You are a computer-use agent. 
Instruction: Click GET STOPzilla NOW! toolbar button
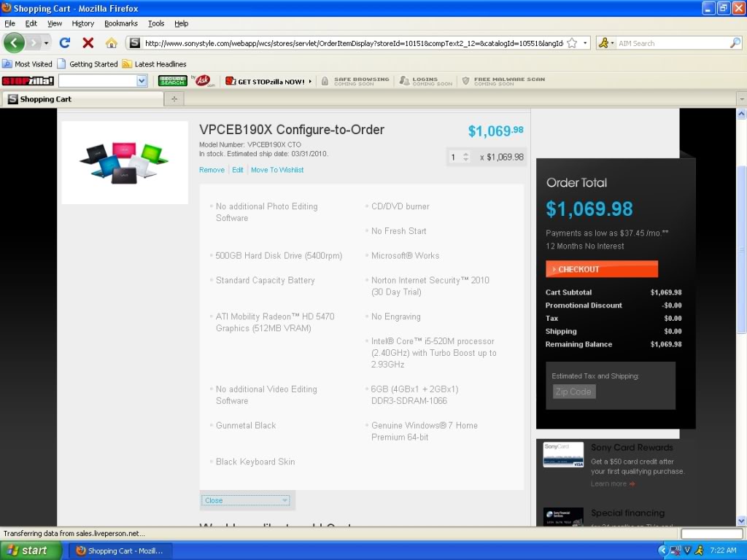coord(269,82)
